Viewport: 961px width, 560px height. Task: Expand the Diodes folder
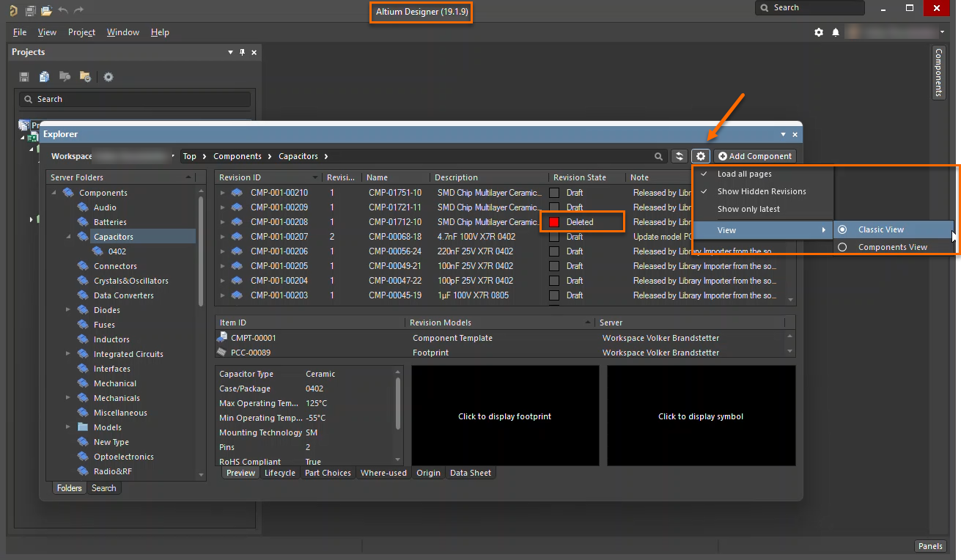point(68,310)
